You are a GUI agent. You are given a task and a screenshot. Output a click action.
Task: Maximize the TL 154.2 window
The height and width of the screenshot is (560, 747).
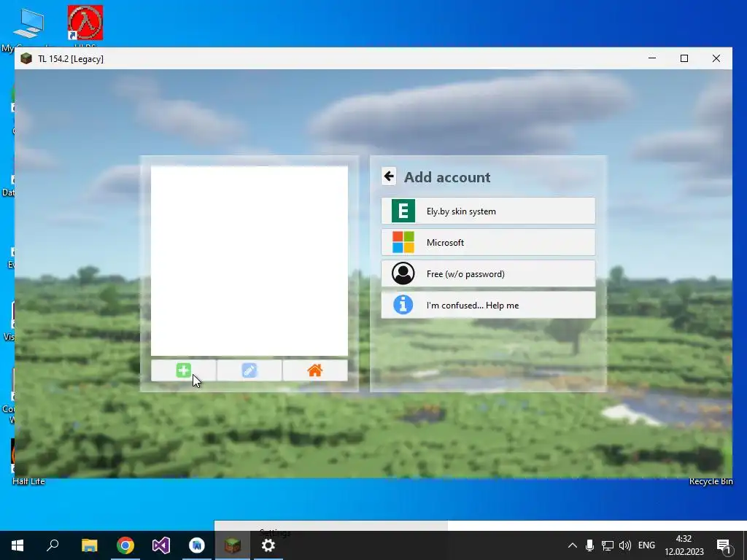(x=684, y=58)
